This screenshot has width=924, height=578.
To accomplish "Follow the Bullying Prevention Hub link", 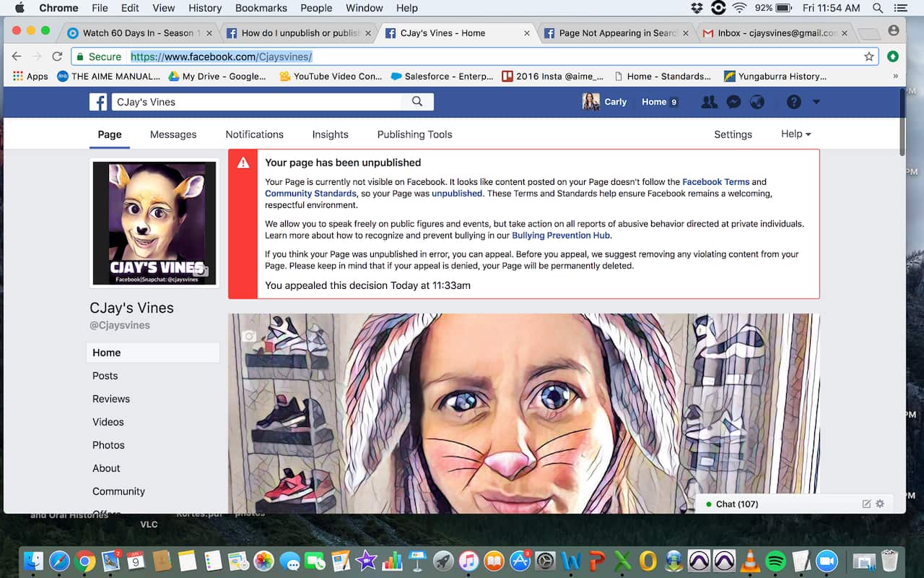I will [x=561, y=236].
